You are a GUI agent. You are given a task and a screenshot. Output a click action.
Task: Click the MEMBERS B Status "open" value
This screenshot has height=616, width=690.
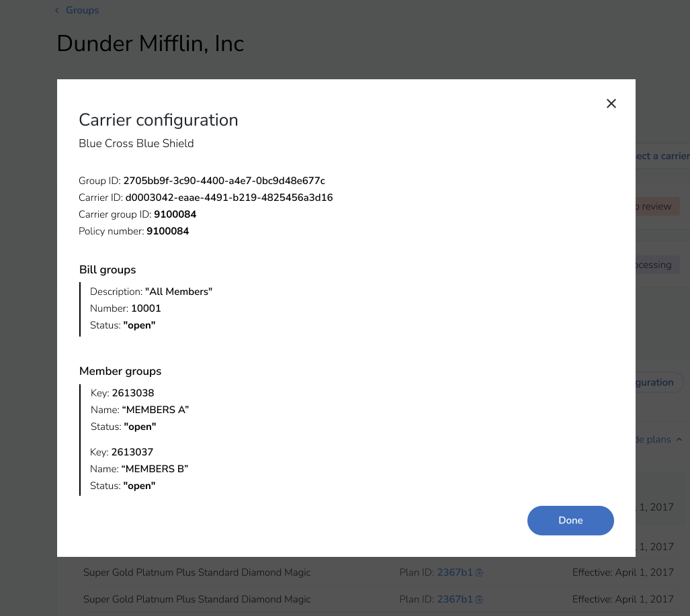(x=140, y=486)
